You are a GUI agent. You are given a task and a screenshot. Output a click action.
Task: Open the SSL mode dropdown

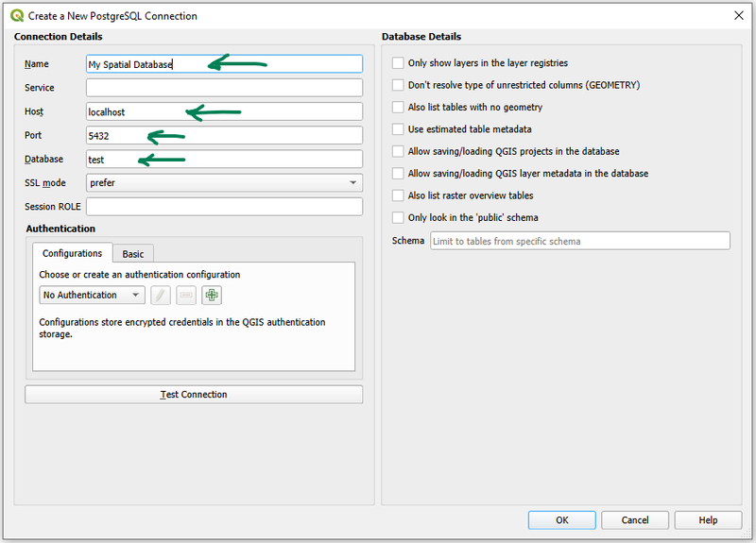coord(224,182)
